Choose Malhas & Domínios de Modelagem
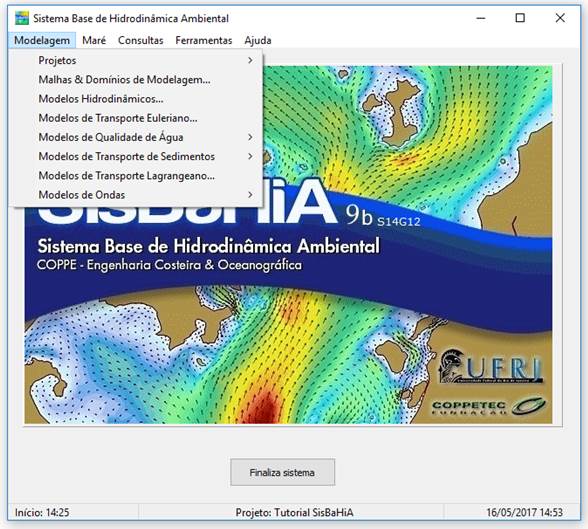 (x=136, y=79)
